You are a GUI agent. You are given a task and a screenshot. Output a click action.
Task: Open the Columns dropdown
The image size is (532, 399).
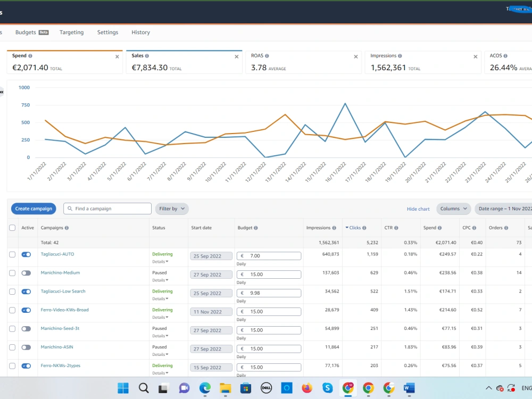click(454, 209)
